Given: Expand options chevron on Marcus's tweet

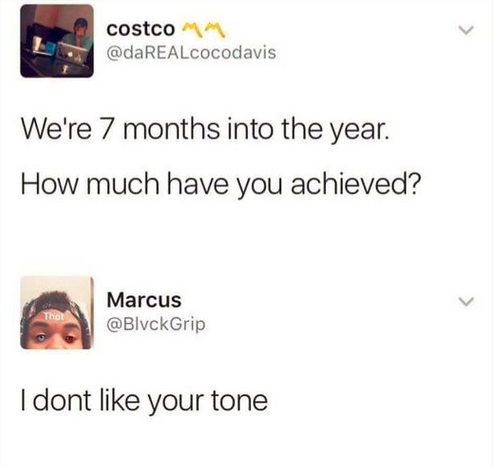Looking at the screenshot, I should [x=465, y=301].
